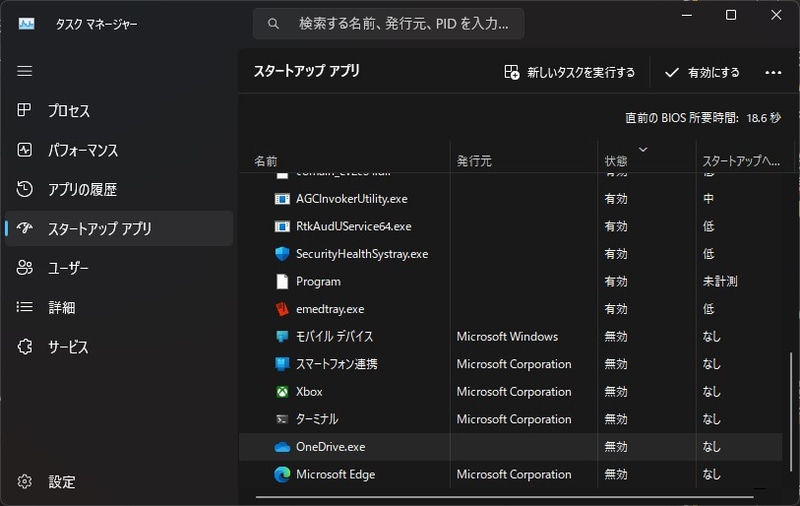This screenshot has width=800, height=506.
Task: Select the スマートフォン連携 entry name
Action: [337, 364]
